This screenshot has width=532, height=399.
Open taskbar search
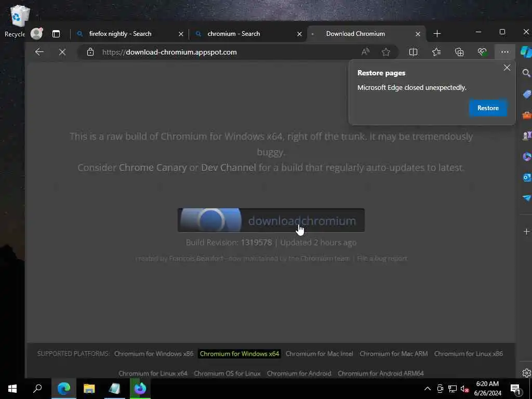[37, 389]
